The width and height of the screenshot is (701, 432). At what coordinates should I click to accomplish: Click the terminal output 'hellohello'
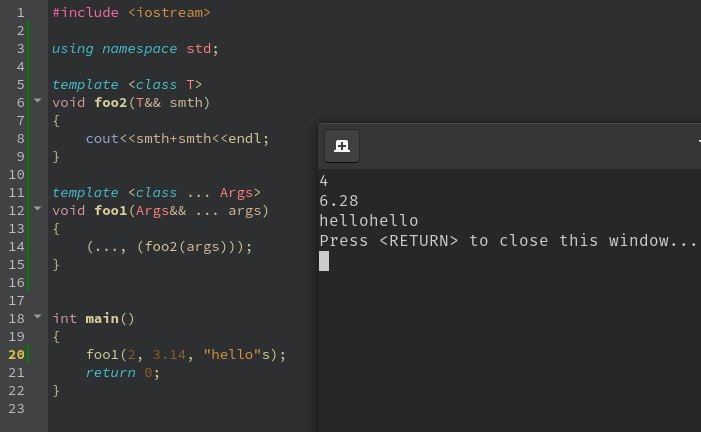pyautogui.click(x=368, y=221)
